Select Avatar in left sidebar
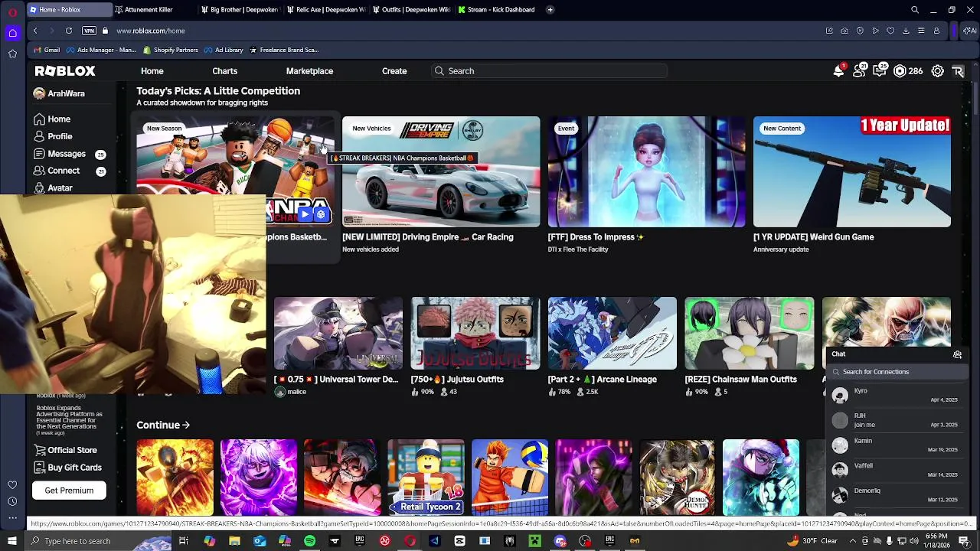 pos(60,187)
